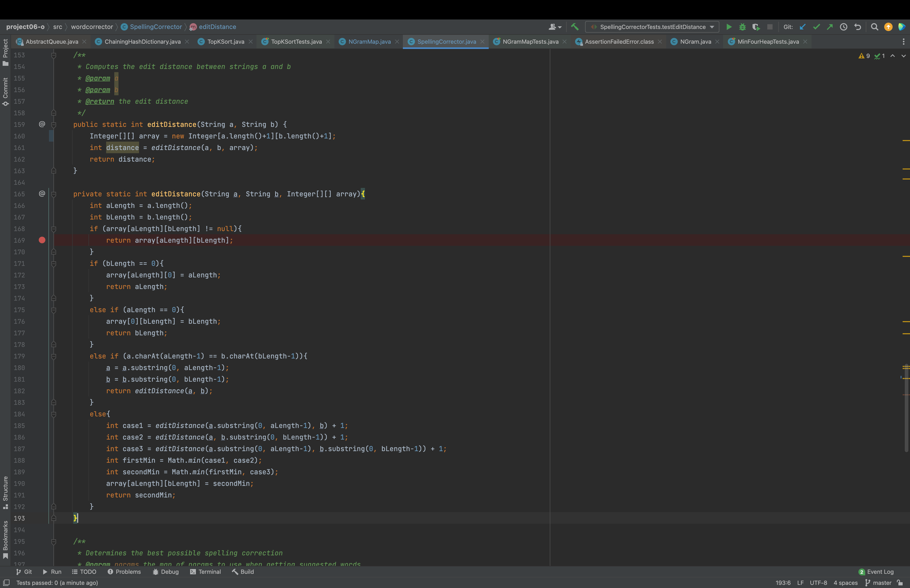Click the Git rollback icon
The image size is (910, 588).
(858, 27)
